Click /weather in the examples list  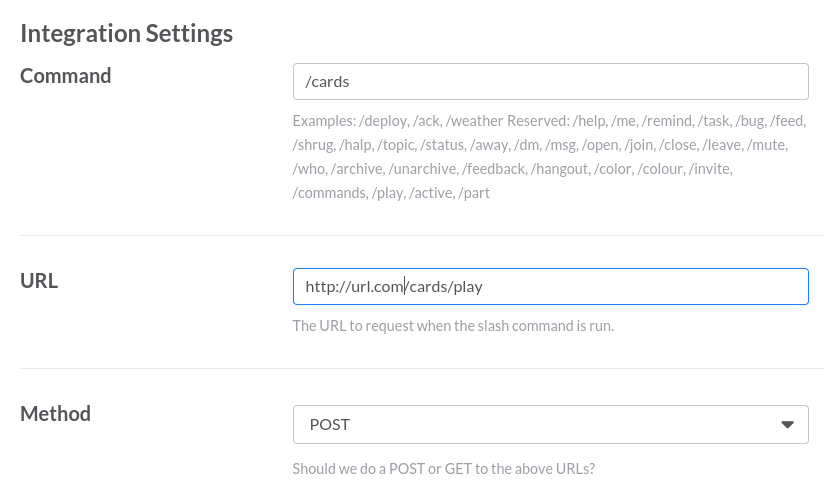pos(475,121)
